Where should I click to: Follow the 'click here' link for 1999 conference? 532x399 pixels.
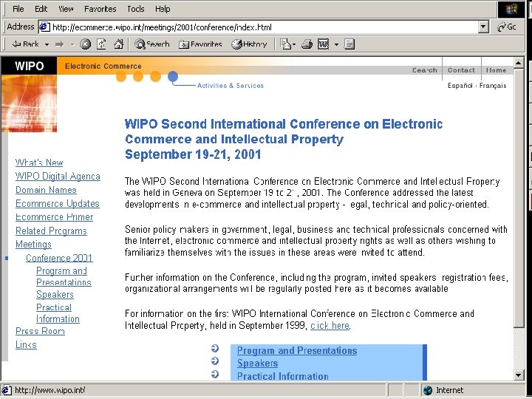330,325
